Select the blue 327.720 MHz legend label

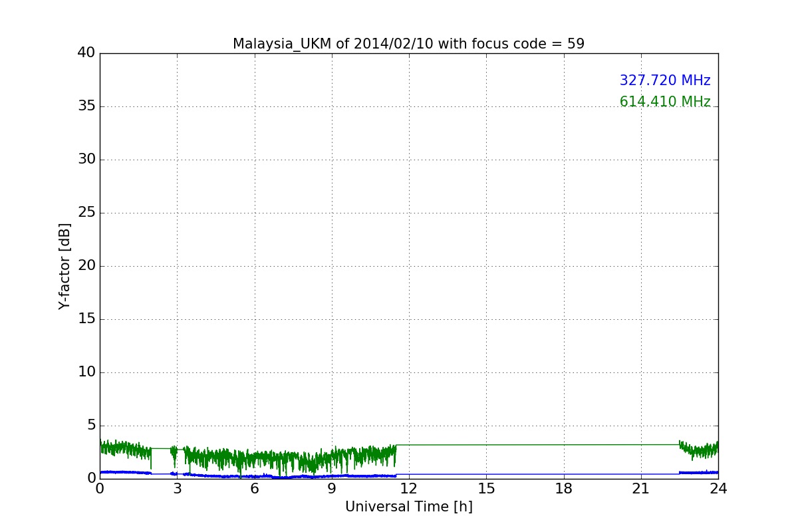click(x=665, y=80)
